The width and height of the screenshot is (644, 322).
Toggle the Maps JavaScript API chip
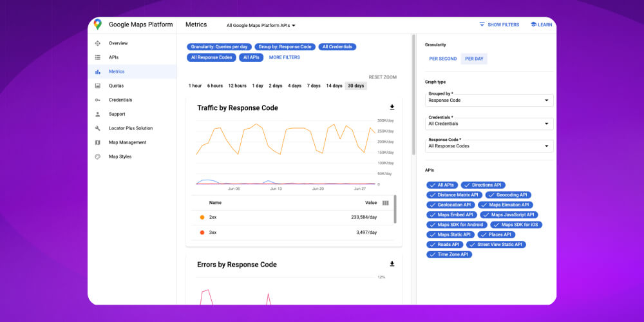coord(509,215)
